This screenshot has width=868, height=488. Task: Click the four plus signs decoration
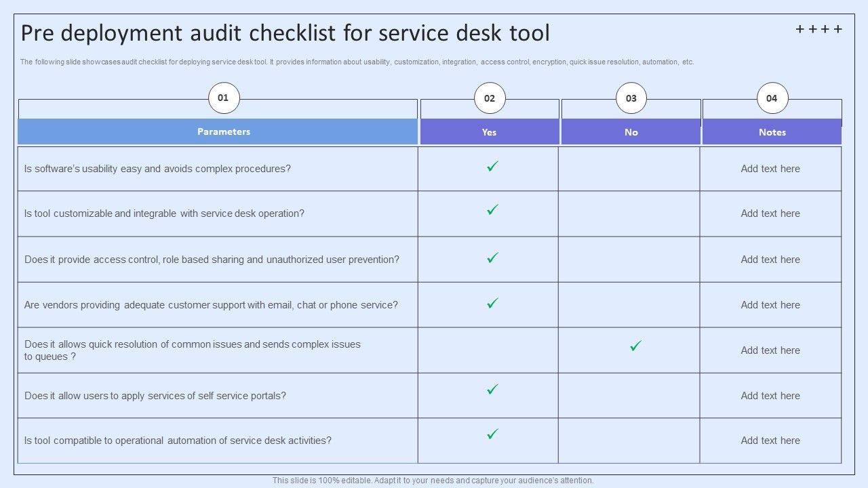pyautogui.click(x=819, y=29)
